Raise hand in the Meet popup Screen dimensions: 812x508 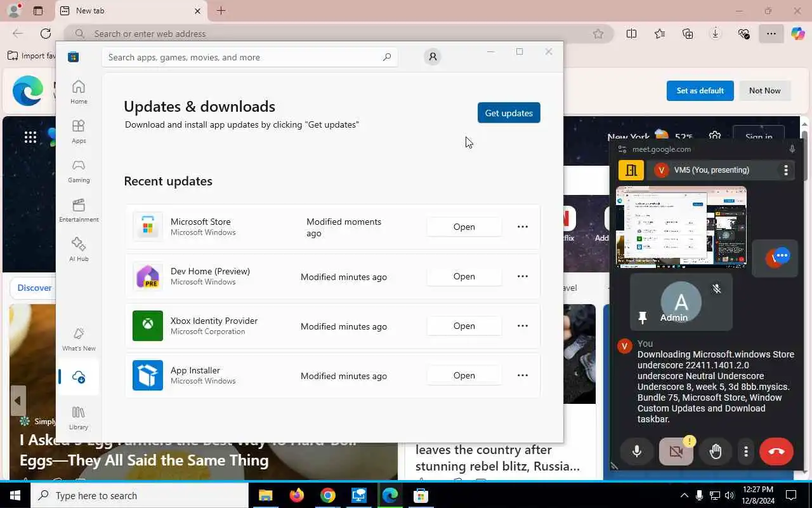click(716, 451)
